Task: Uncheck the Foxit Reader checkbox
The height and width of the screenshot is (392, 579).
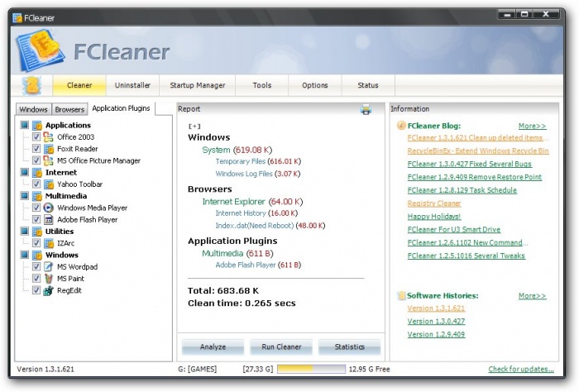Action: pos(36,149)
